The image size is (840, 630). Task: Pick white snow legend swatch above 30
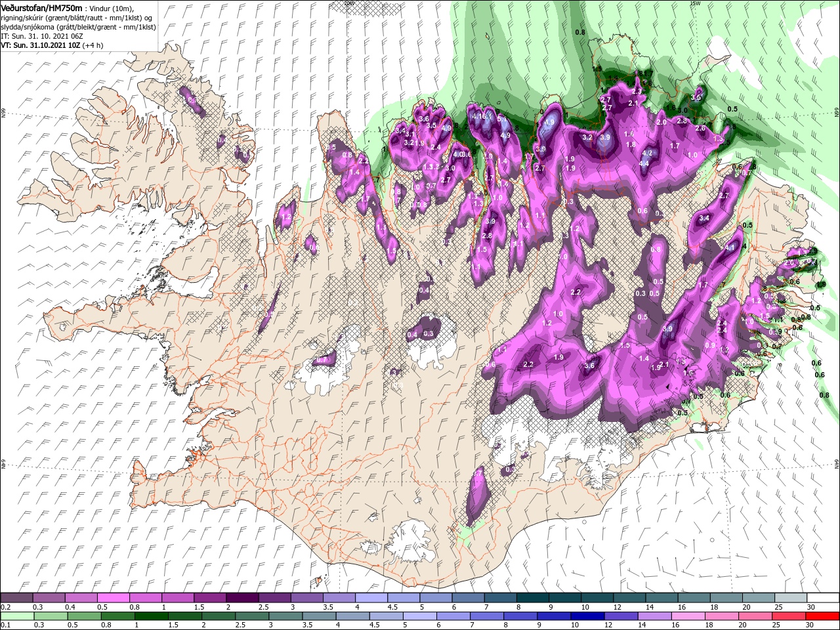tap(822, 598)
